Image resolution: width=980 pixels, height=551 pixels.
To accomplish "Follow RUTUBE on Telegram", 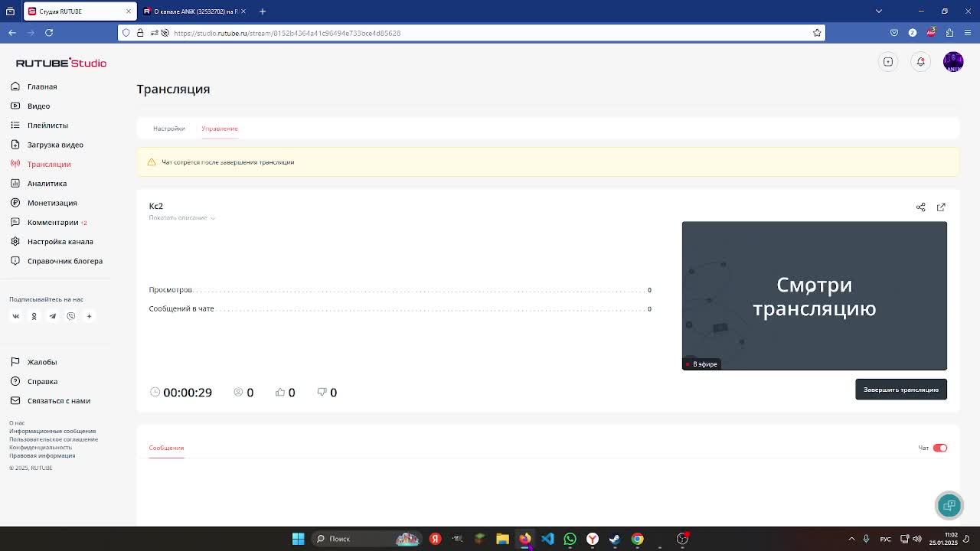I will pyautogui.click(x=52, y=316).
